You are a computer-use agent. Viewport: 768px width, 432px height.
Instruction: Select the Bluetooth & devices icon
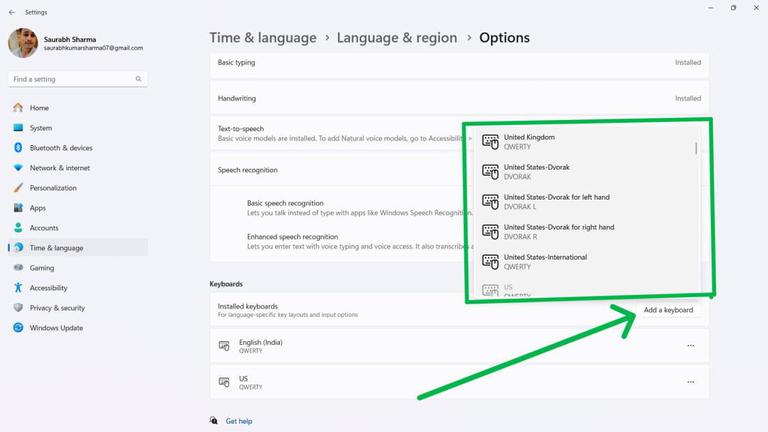click(18, 147)
